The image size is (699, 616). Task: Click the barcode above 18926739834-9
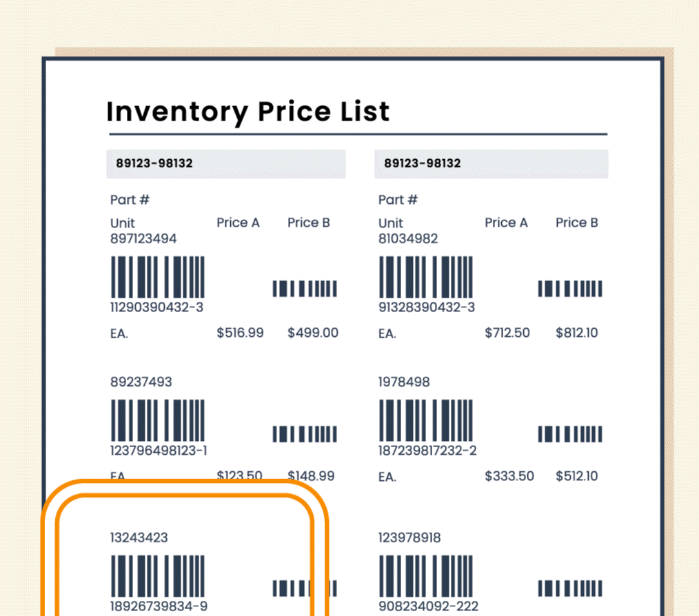157,577
